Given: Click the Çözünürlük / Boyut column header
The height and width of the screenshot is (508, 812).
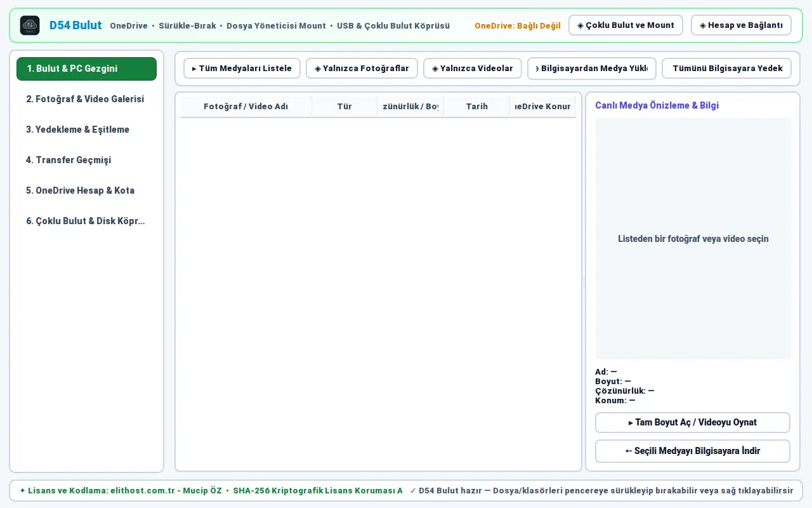Looking at the screenshot, I should [x=410, y=107].
